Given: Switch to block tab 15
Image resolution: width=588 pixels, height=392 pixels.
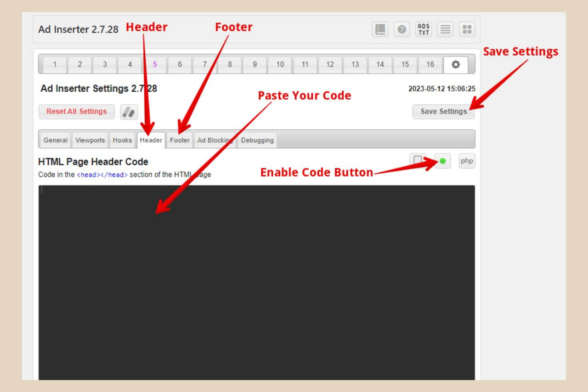Looking at the screenshot, I should [405, 64].
